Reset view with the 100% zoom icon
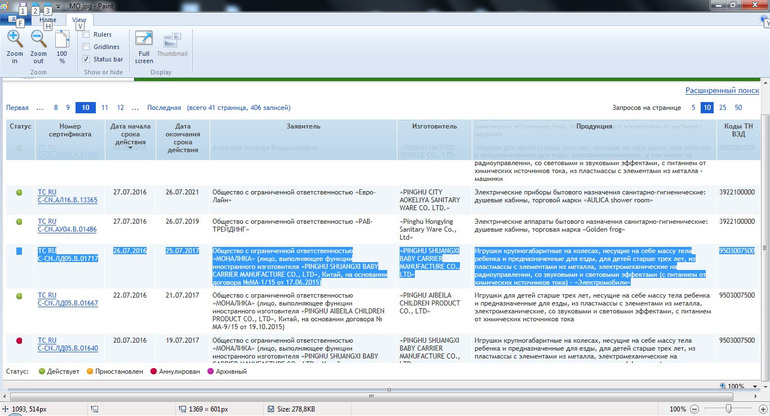770x416 pixels. coord(62,40)
